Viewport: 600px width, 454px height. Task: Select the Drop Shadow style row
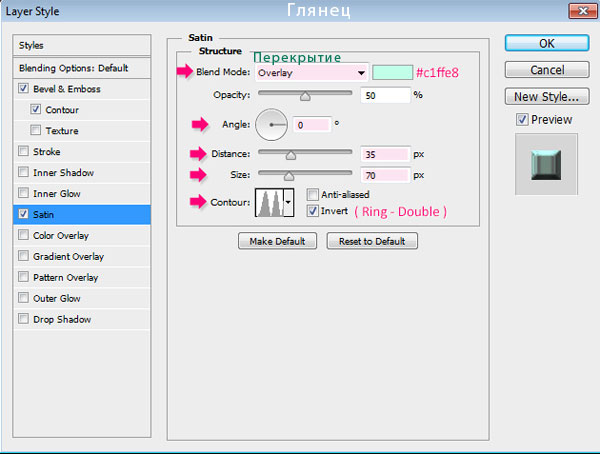tap(82, 319)
